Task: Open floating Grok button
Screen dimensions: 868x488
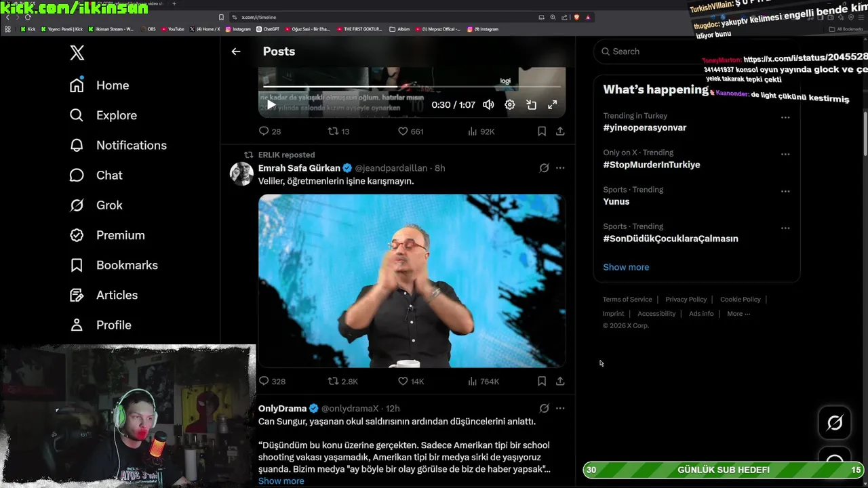Action: pyautogui.click(x=835, y=423)
